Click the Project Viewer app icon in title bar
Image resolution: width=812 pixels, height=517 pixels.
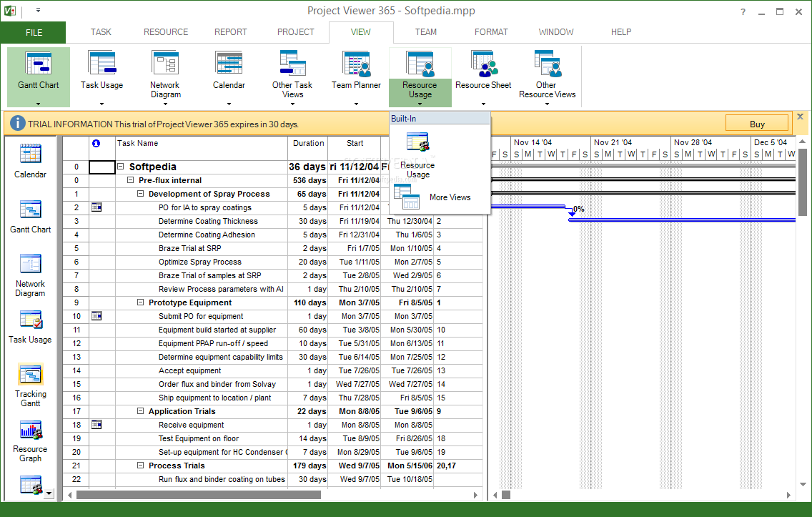(x=10, y=10)
